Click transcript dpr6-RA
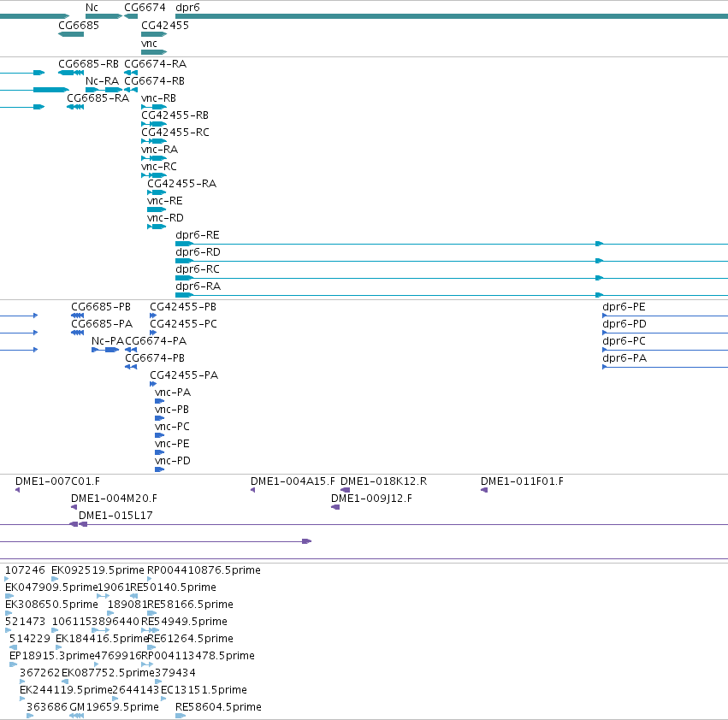This screenshot has height=720, width=728. pos(198,286)
